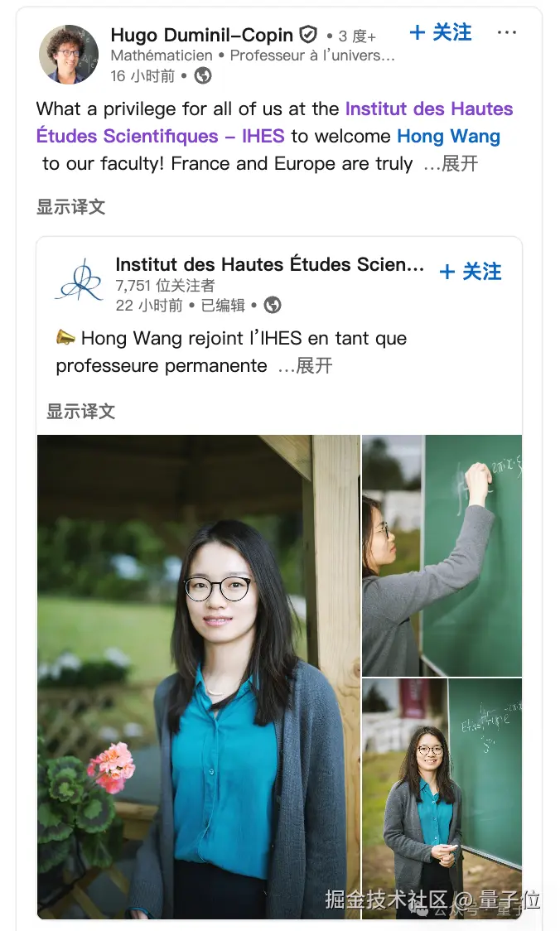Open the Institut des Hautes Études page title
Image resolution: width=560 pixels, height=931 pixels.
[270, 264]
